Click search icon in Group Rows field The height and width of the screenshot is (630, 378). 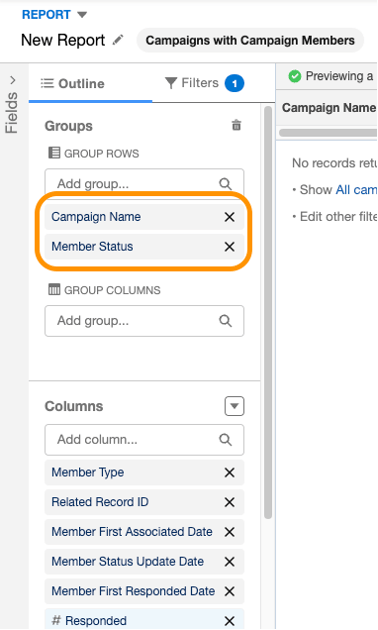pyautogui.click(x=225, y=184)
